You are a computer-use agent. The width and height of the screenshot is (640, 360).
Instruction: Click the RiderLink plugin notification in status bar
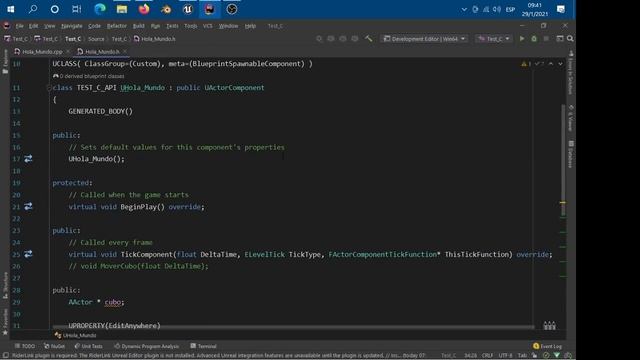(x=218, y=356)
